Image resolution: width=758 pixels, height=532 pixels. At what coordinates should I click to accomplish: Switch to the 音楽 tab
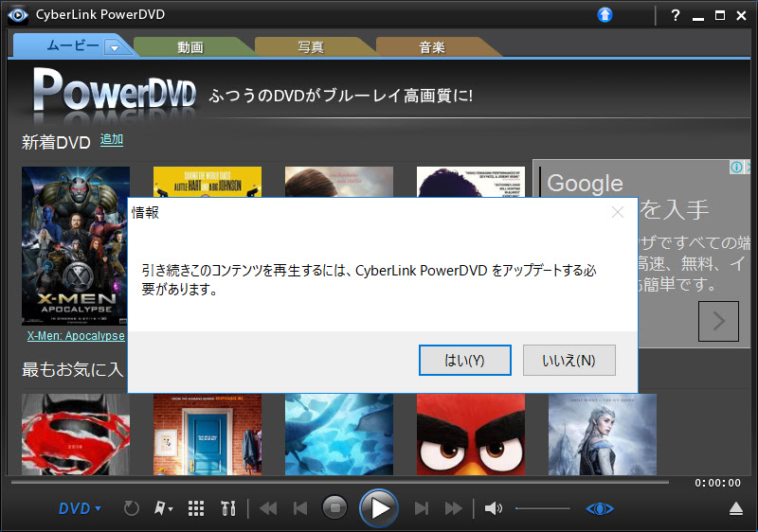pyautogui.click(x=432, y=47)
